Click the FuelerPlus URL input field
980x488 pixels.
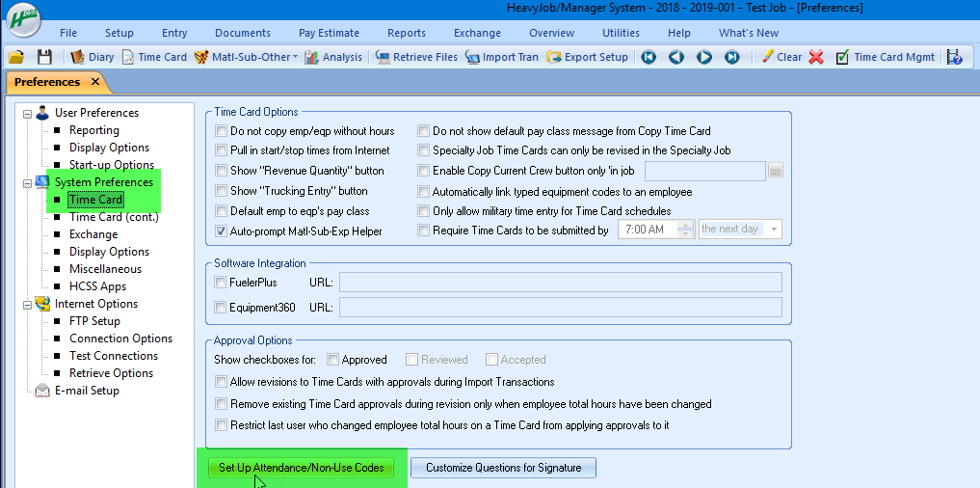click(561, 283)
